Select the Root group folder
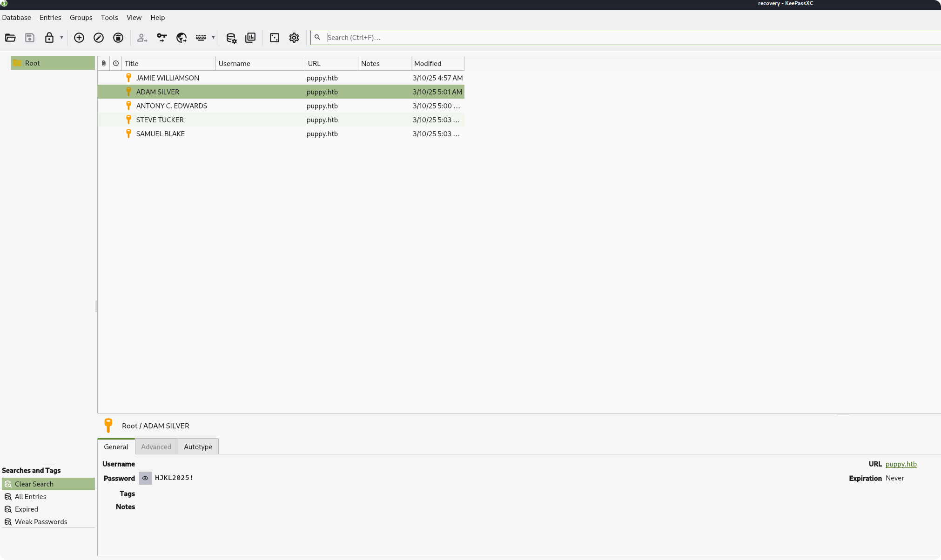The width and height of the screenshot is (941, 560). (x=53, y=63)
